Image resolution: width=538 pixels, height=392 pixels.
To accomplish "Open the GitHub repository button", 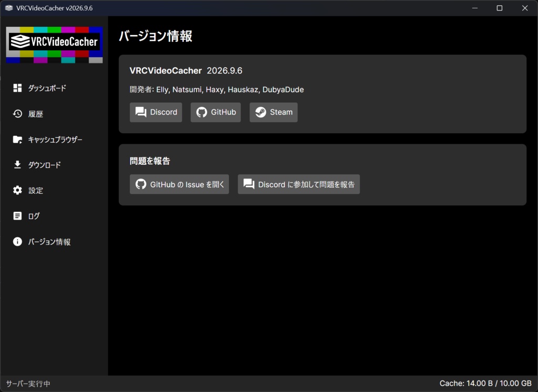I will tap(216, 112).
